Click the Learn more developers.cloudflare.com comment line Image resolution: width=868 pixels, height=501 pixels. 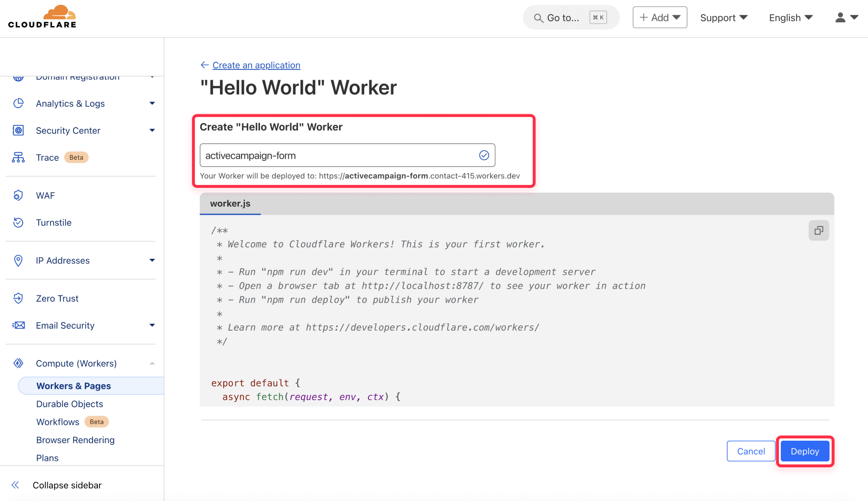pyautogui.click(x=378, y=328)
